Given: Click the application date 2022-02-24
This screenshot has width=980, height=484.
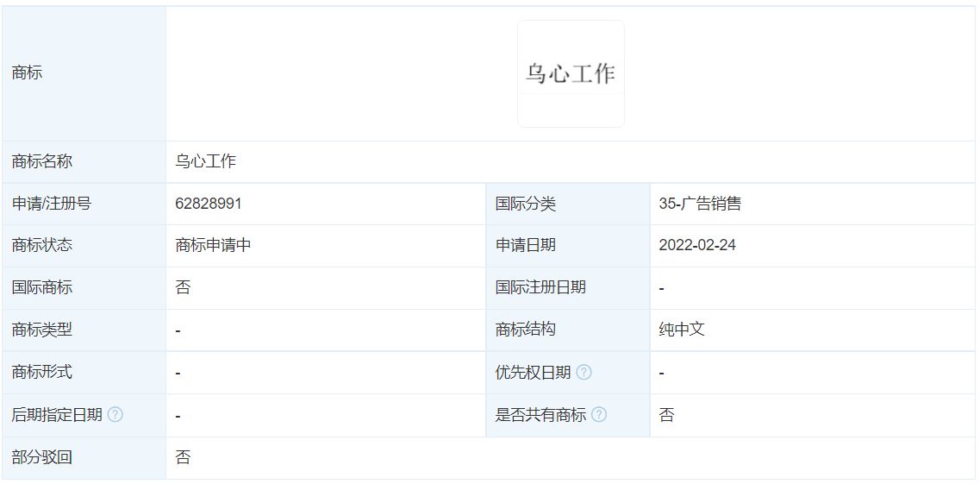Looking at the screenshot, I should click(x=697, y=245).
